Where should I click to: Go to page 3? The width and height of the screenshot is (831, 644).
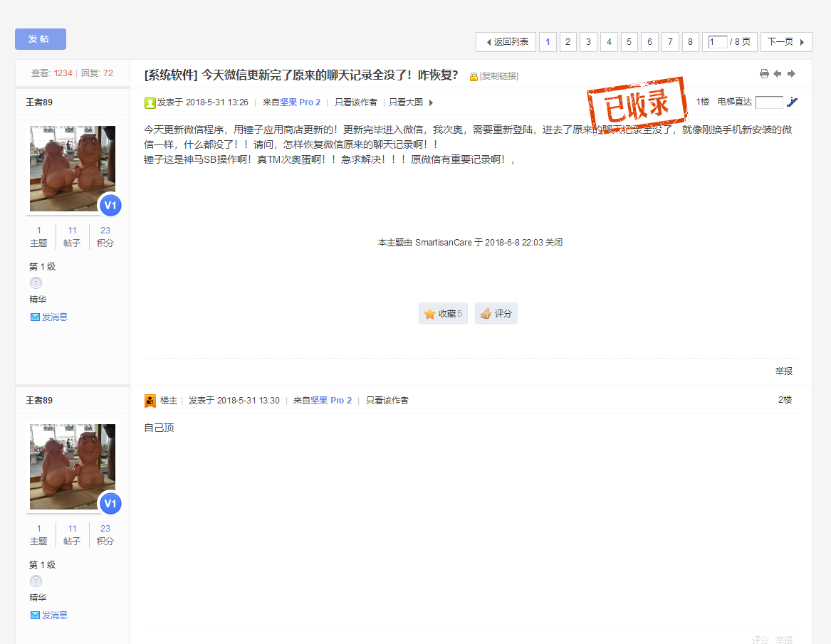[588, 42]
